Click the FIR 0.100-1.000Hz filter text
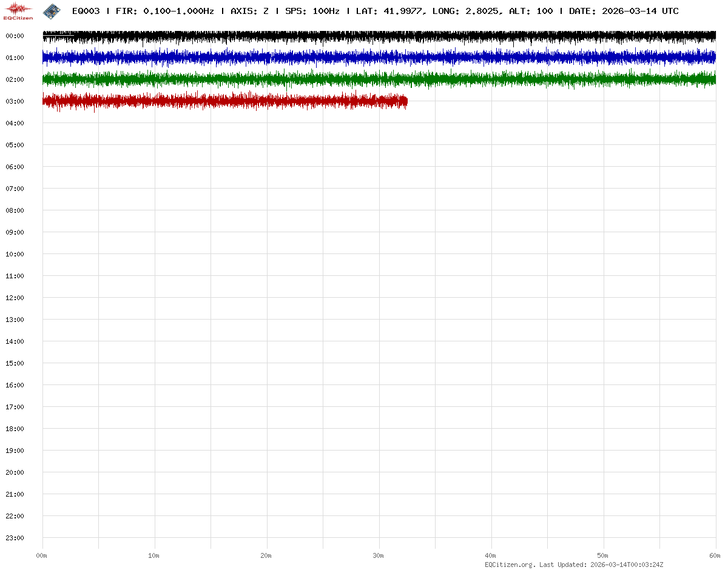 (x=164, y=11)
